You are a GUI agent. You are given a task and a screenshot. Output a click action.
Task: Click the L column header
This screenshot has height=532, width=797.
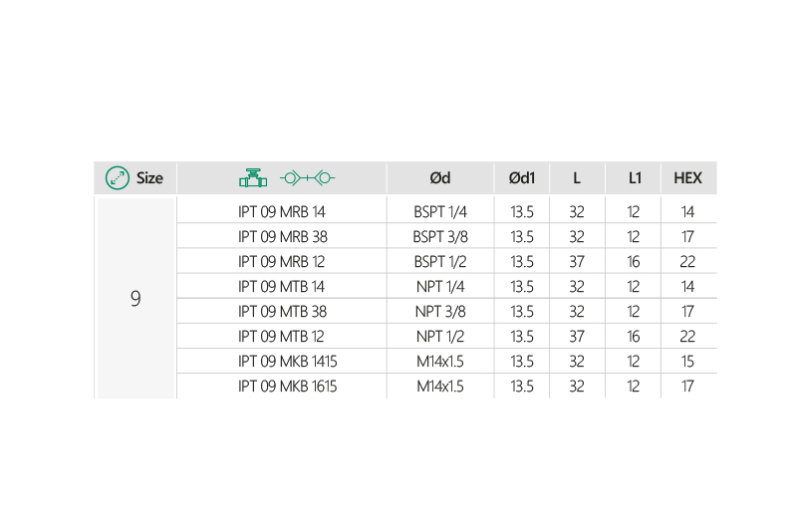577,178
